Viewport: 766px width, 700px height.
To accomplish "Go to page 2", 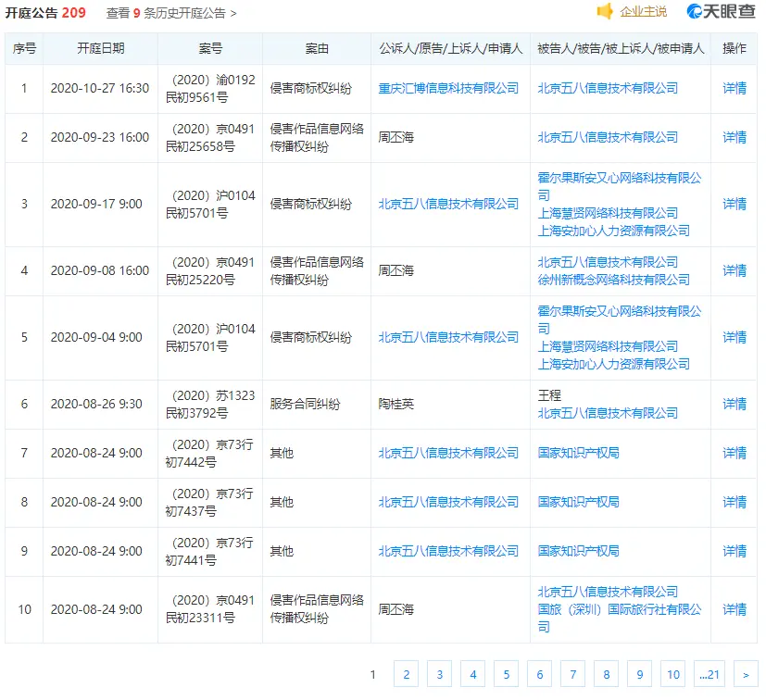I will (405, 674).
